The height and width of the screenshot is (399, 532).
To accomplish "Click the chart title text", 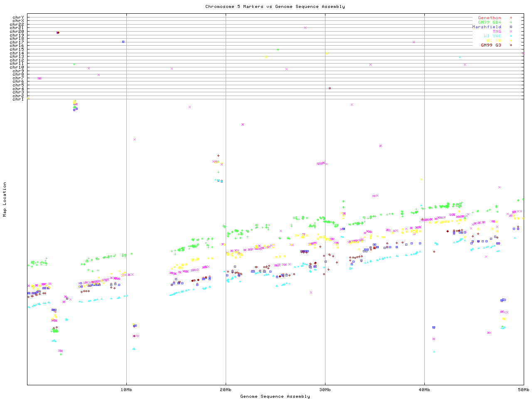I will 275,7.
